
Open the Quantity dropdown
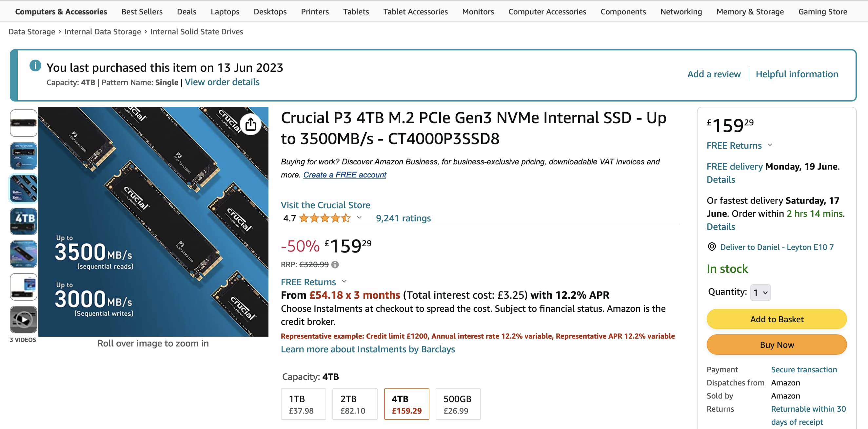click(760, 292)
